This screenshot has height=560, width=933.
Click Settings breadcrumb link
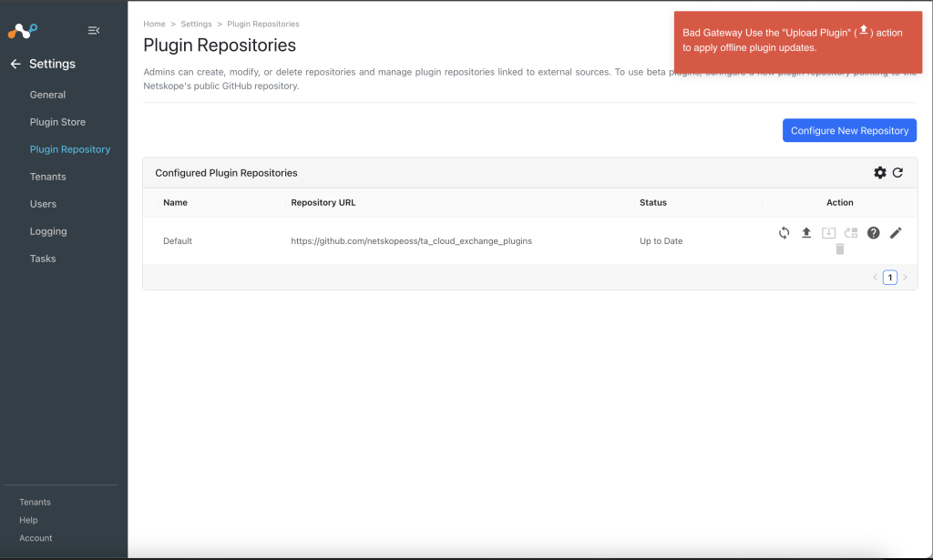197,24
